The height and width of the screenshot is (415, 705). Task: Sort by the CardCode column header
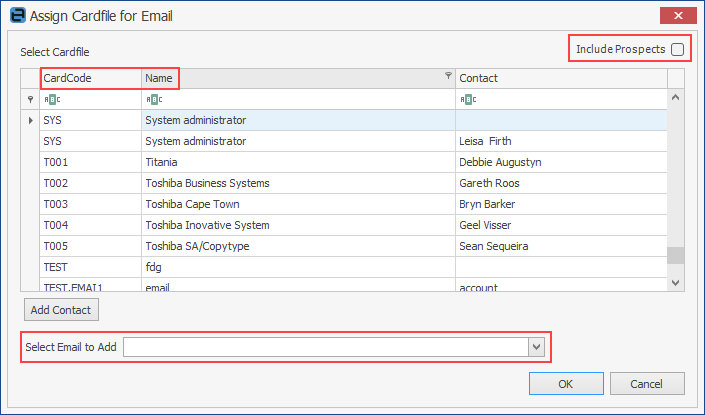pyautogui.click(x=90, y=78)
